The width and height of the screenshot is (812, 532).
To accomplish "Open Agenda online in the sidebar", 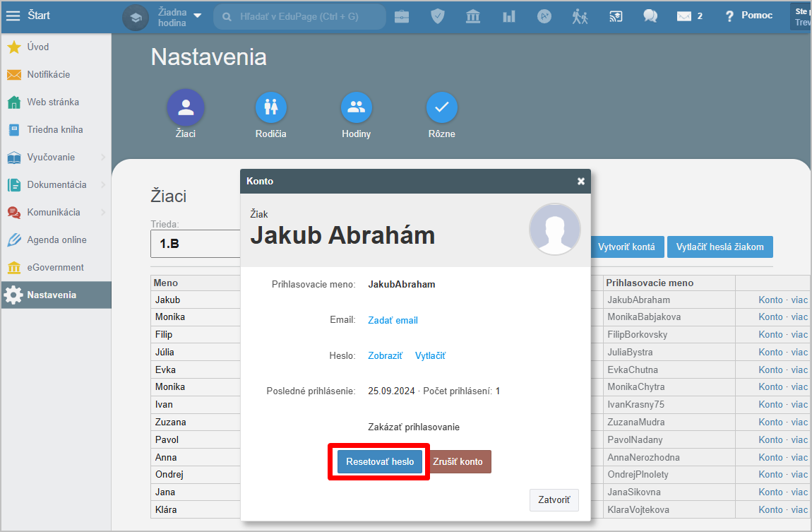I will 56,240.
